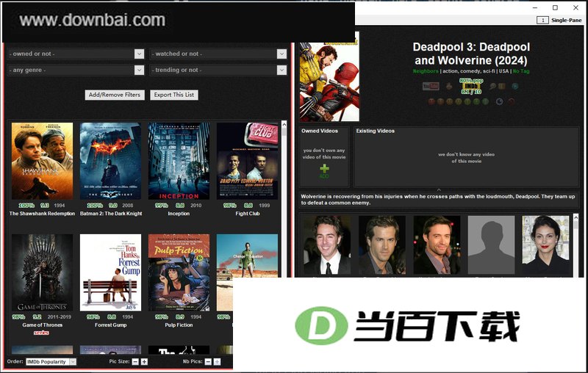This screenshot has width=588, height=373.
Task: Click the 'Forrest Gump' title text
Action: [111, 325]
